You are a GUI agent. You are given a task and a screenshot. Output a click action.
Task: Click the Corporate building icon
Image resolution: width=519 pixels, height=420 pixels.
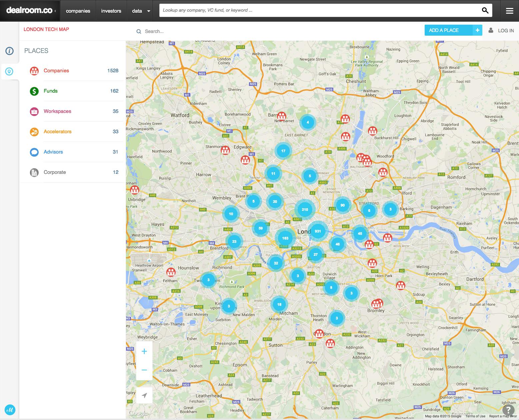[x=34, y=172]
